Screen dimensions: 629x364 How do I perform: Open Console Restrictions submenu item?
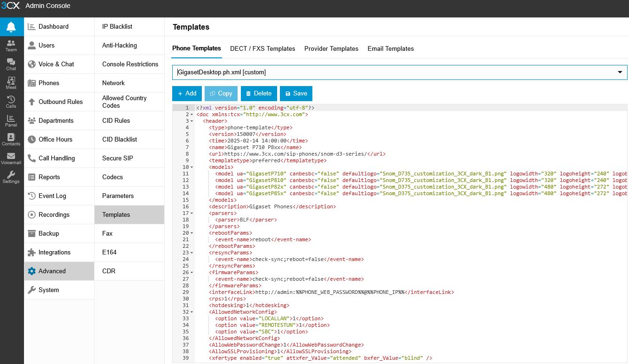[129, 64]
